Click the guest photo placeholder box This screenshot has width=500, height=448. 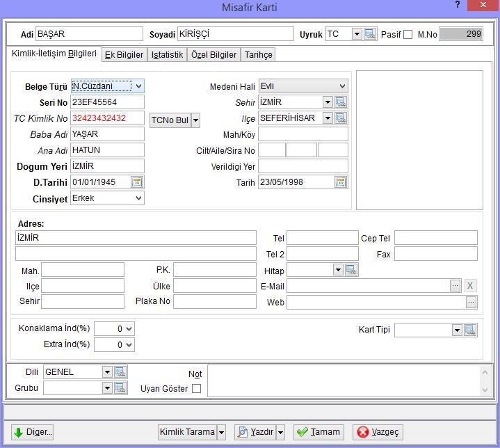click(x=419, y=140)
